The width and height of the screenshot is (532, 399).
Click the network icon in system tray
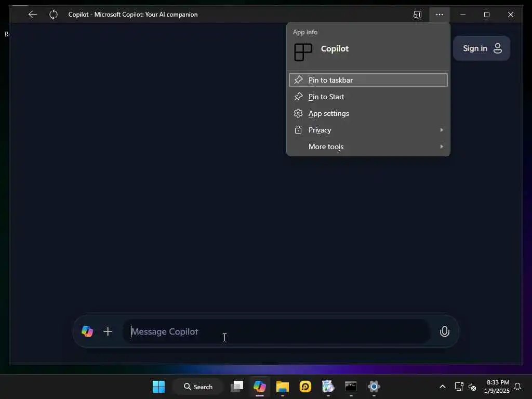459,387
